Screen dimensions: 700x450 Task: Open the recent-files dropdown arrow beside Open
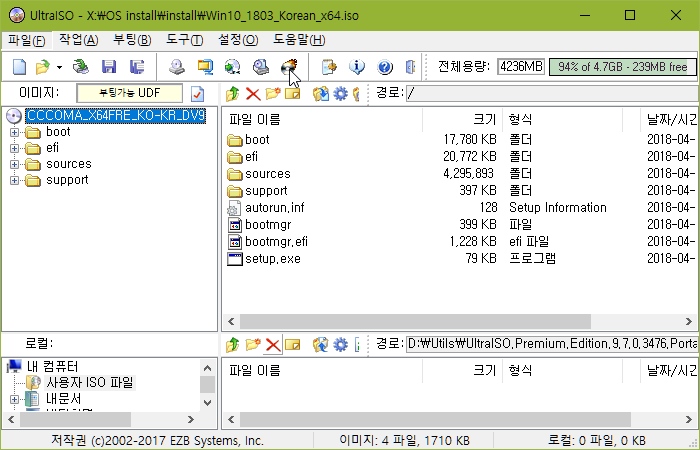coord(59,67)
